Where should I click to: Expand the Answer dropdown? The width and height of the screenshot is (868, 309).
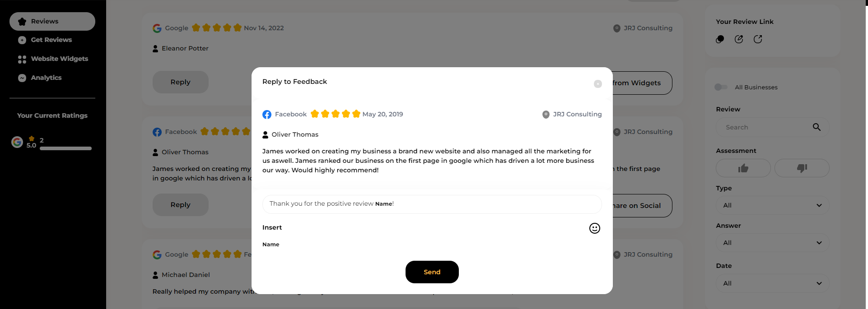[x=772, y=242]
